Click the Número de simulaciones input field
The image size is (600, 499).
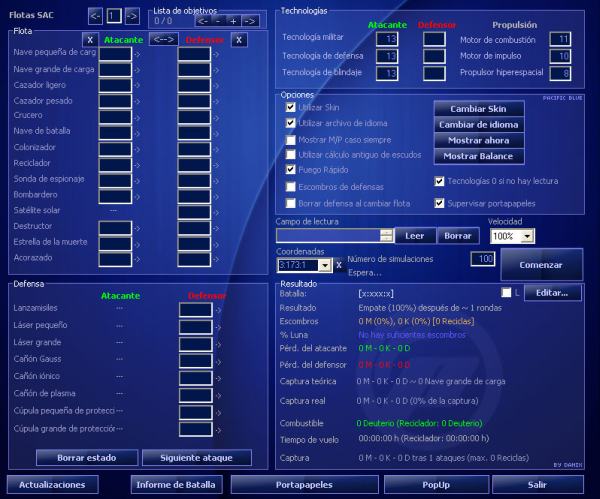[483, 259]
